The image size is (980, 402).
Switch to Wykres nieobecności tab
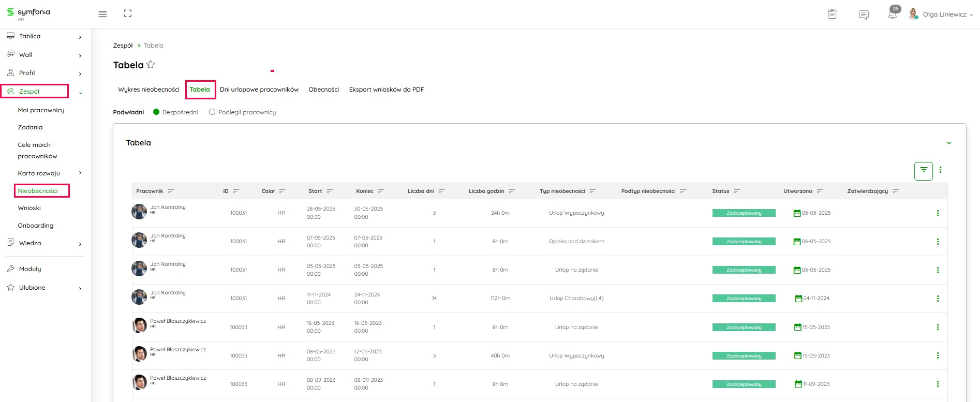(x=149, y=90)
